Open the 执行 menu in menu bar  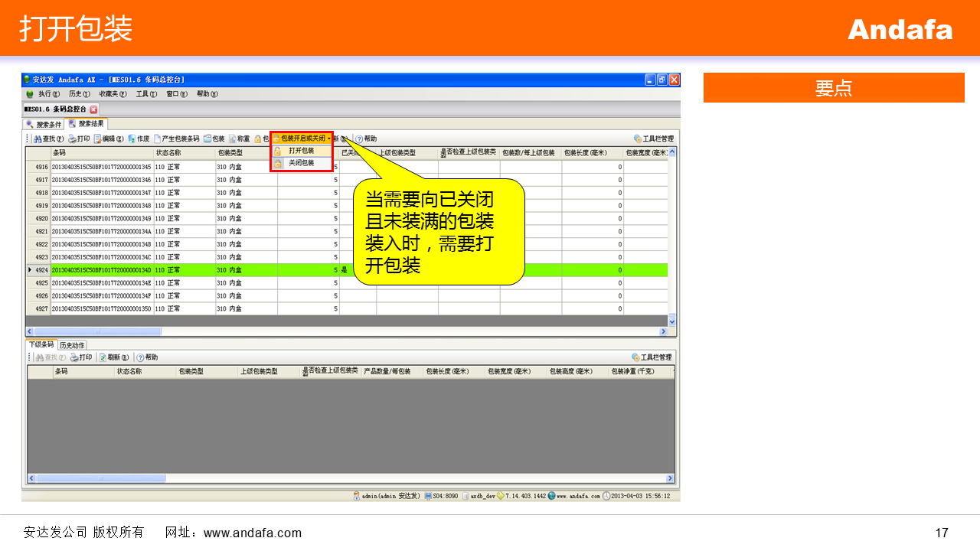(48, 94)
